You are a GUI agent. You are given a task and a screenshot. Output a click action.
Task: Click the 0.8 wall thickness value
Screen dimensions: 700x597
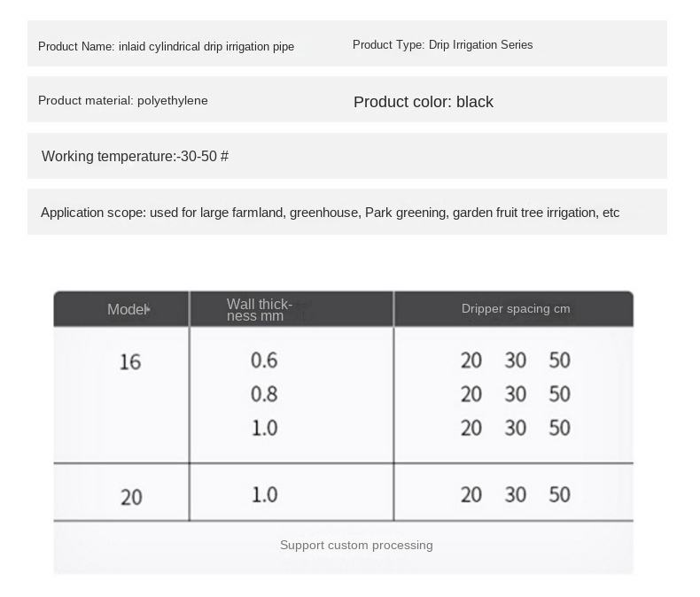tap(264, 394)
